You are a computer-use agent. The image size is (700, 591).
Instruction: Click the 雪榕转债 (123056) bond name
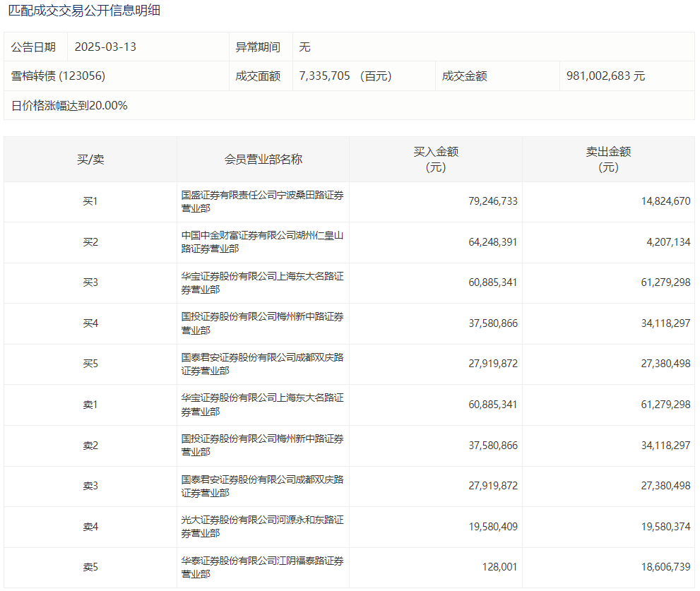click(x=59, y=76)
